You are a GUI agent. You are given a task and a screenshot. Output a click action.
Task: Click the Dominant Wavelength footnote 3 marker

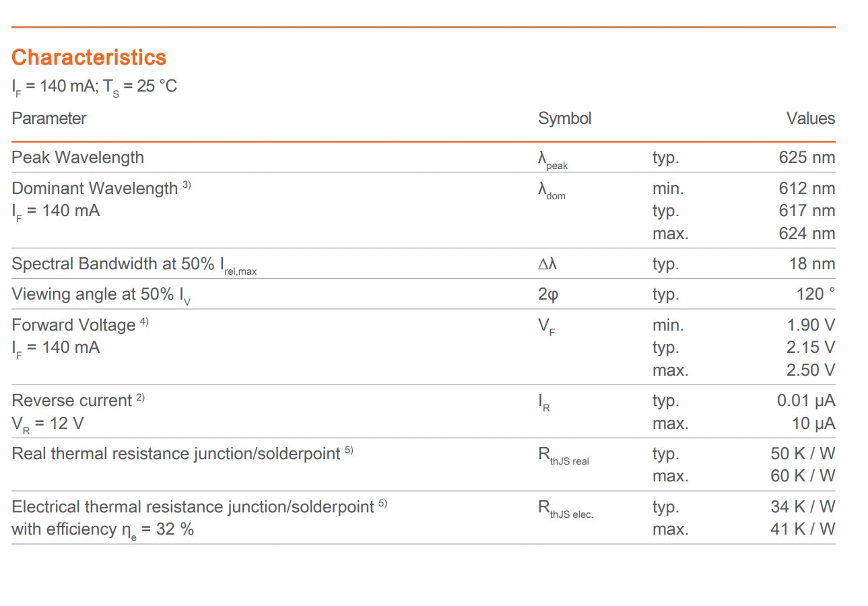click(187, 184)
